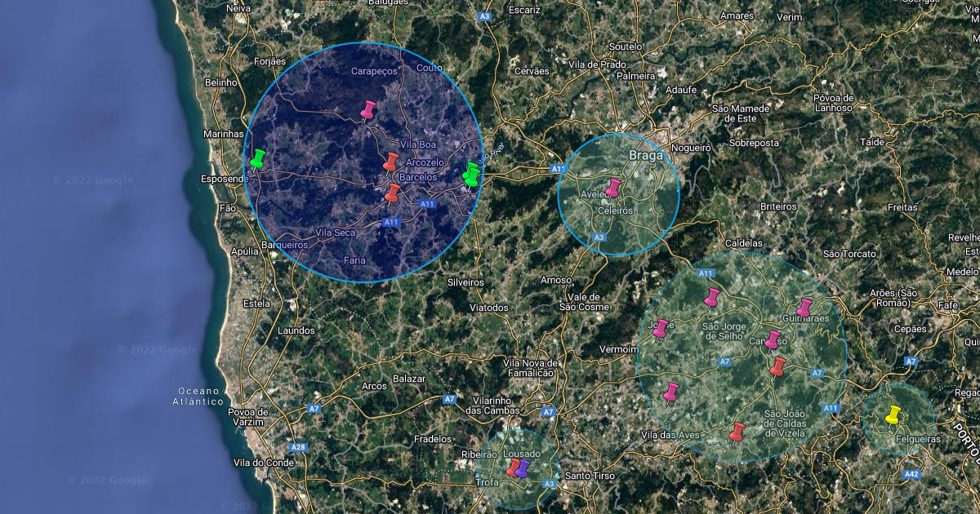980x514 pixels.
Task: Click the pink pin below Carapeços
Action: click(x=368, y=110)
